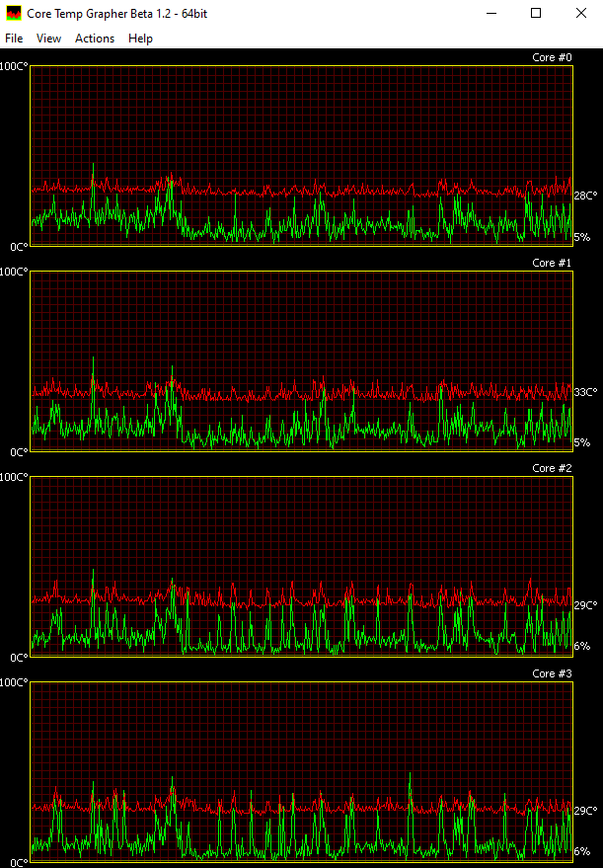Screen dimensions: 603x868
Task: Click the 0C° axis label of Core #3
Action: click(x=19, y=862)
